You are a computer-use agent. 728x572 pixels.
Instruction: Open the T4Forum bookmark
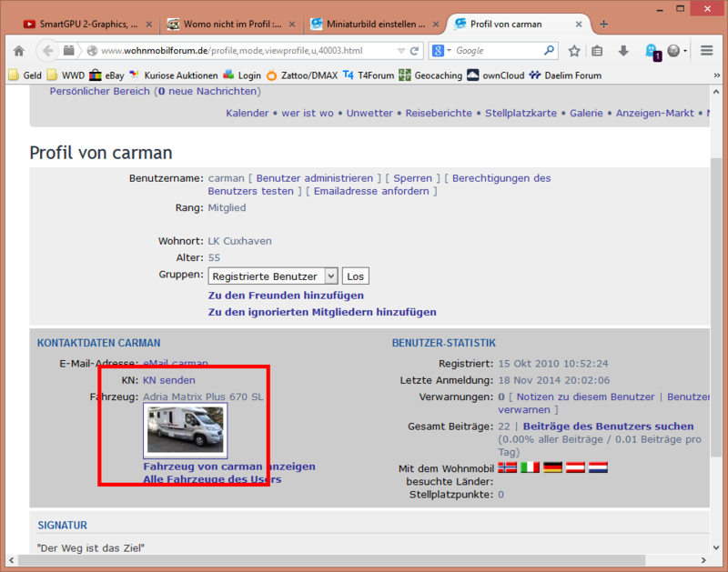point(369,75)
